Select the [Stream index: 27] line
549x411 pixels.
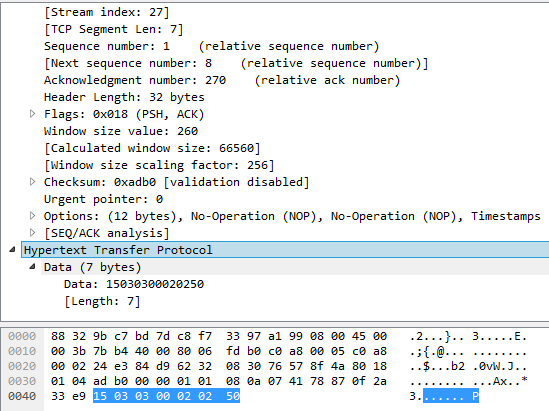pos(106,12)
